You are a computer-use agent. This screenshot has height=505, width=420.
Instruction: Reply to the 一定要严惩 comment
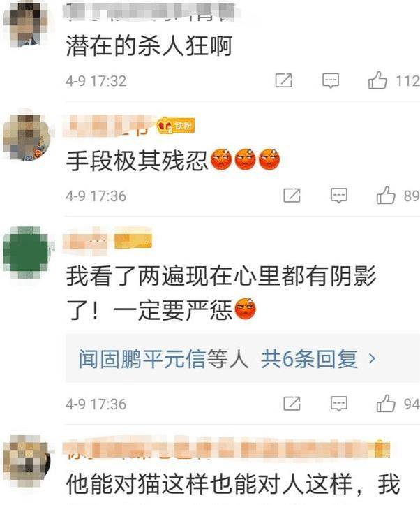pos(339,404)
